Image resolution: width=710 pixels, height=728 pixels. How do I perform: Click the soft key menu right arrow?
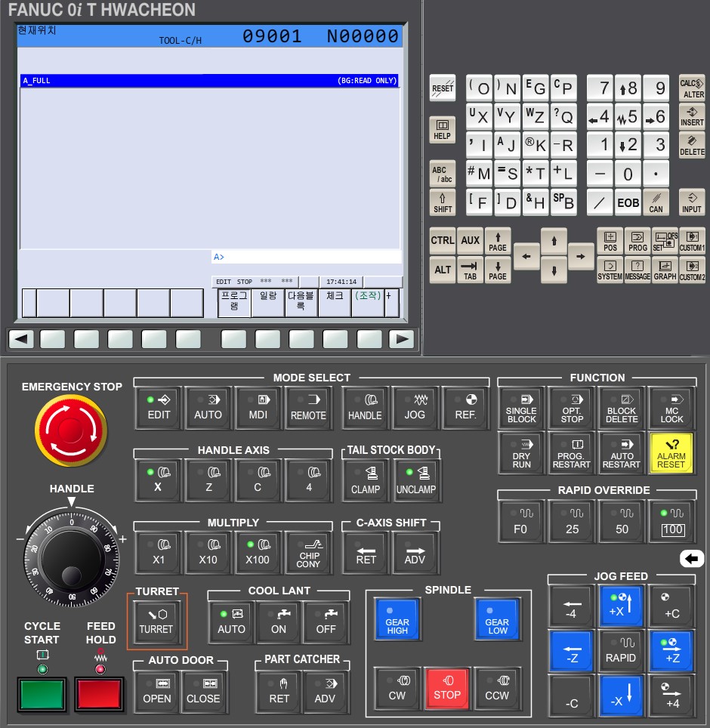tap(402, 339)
